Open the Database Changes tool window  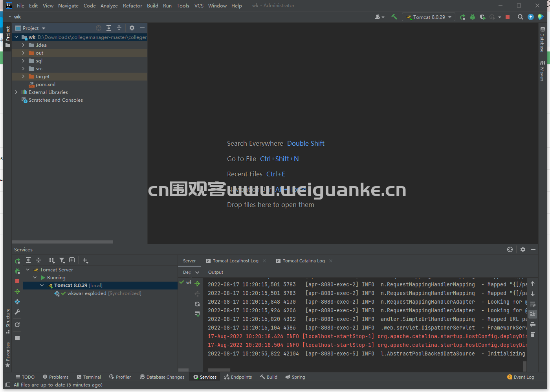[162, 377]
